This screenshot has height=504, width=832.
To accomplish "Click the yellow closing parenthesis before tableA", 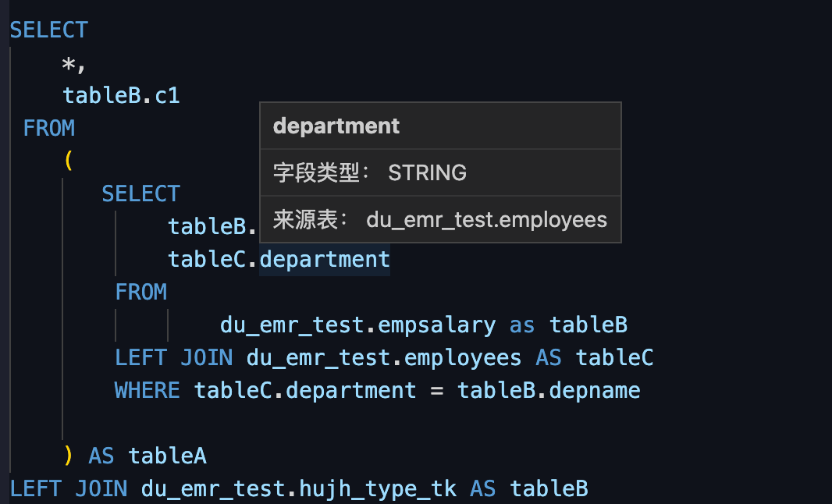I will point(69,455).
